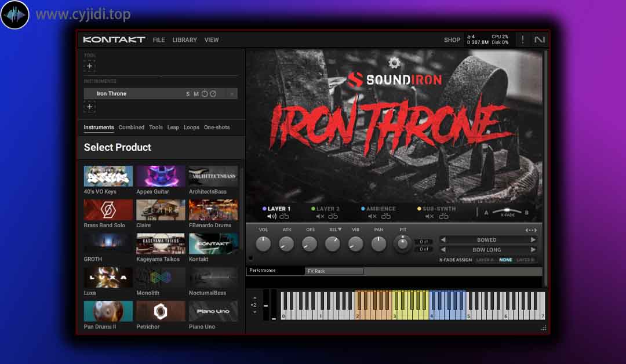The image size is (626, 364).
Task: Click the VOL knob
Action: pos(263,244)
